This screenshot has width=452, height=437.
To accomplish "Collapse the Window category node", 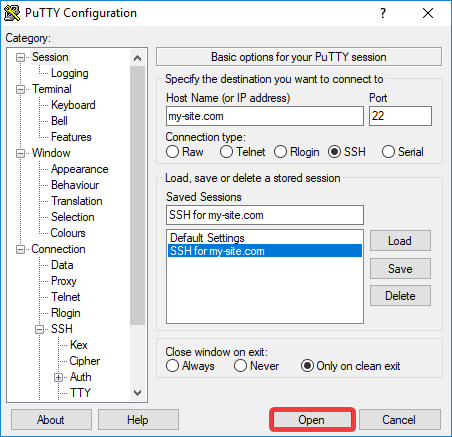I will (x=21, y=153).
